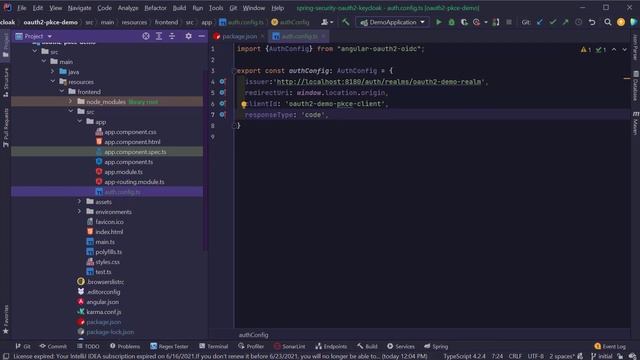Image resolution: width=640 pixels, height=360 pixels.
Task: Click the UTF-8 encoding status entry
Action: click(x=536, y=356)
